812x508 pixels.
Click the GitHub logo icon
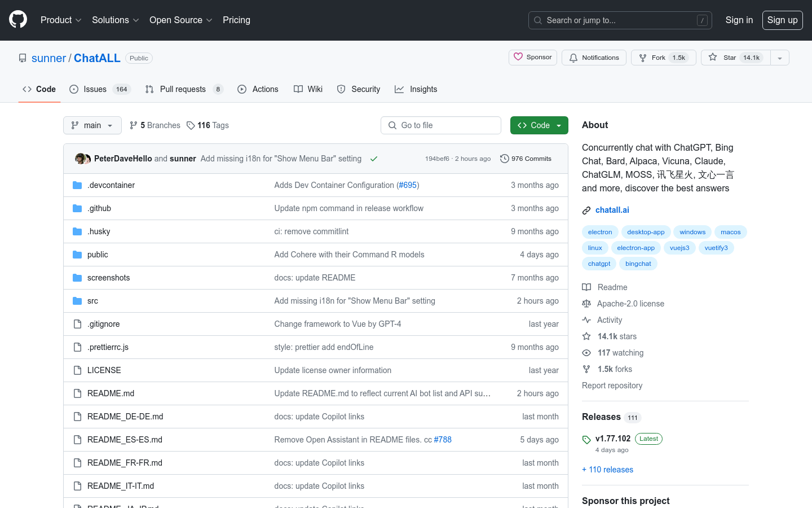pos(18,20)
